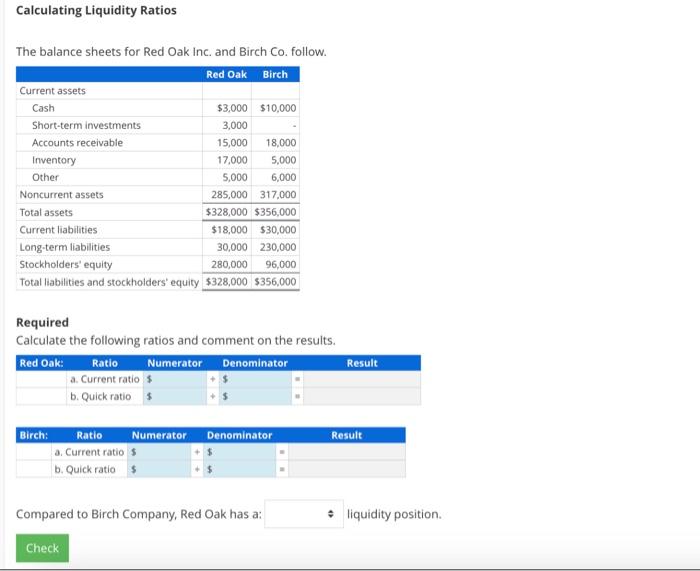The image size is (700, 571).
Task: Click Red Oak accounts receivable 15,000
Action: coord(232,143)
